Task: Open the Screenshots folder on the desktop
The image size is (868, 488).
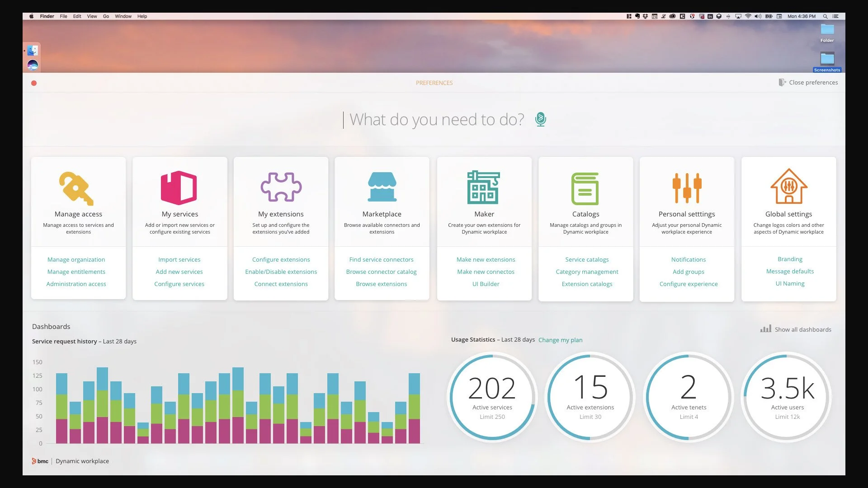Action: 827,59
